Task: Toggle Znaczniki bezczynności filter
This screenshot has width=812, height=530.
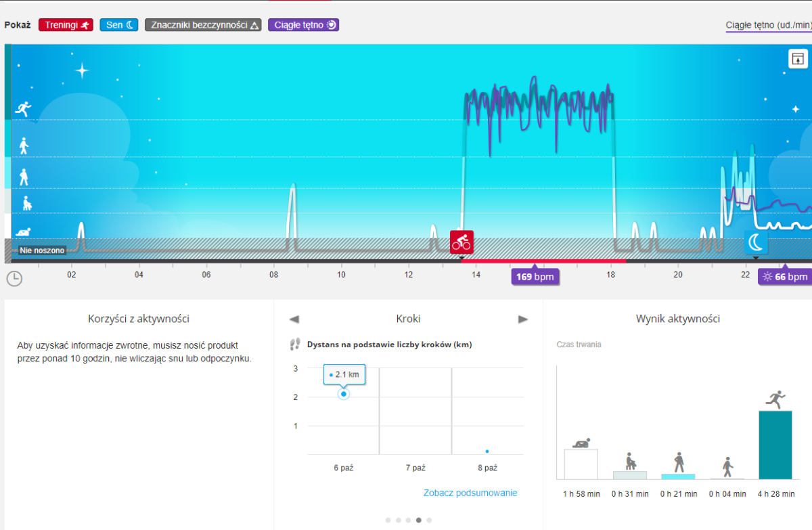Action: point(203,25)
